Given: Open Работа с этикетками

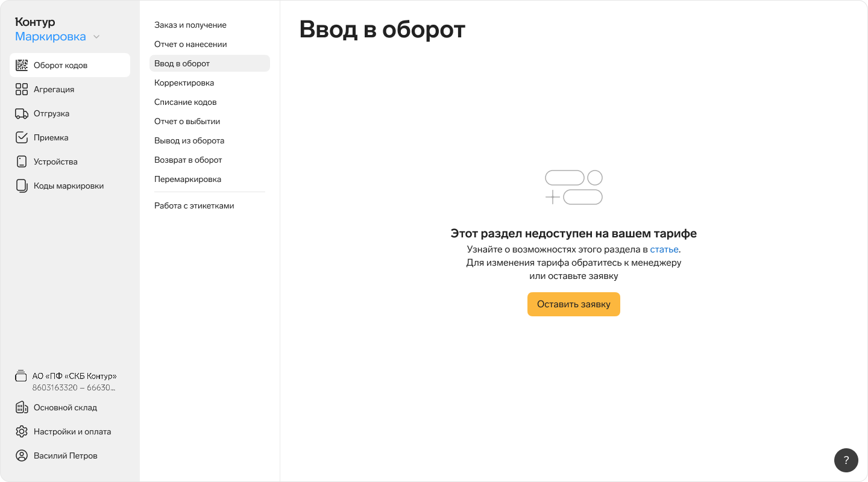Looking at the screenshot, I should point(194,206).
